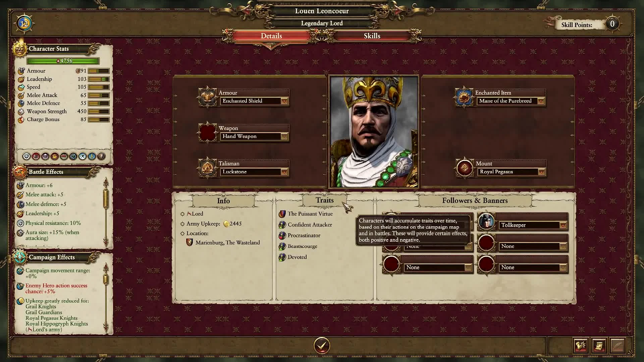Viewport: 644px width, 362px height.
Task: Click the Tollkeeper follower portrait
Action: click(x=486, y=222)
